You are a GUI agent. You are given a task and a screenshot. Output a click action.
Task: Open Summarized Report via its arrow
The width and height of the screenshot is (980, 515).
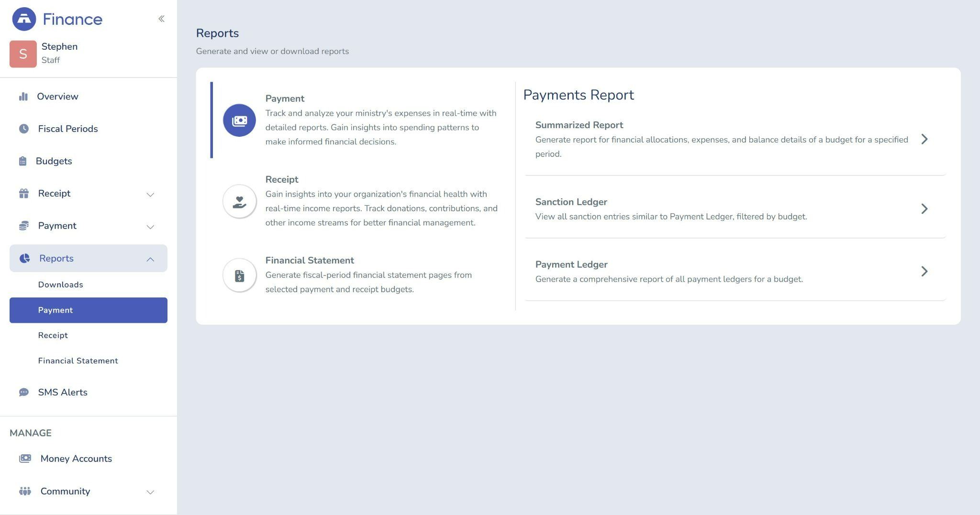coord(924,139)
